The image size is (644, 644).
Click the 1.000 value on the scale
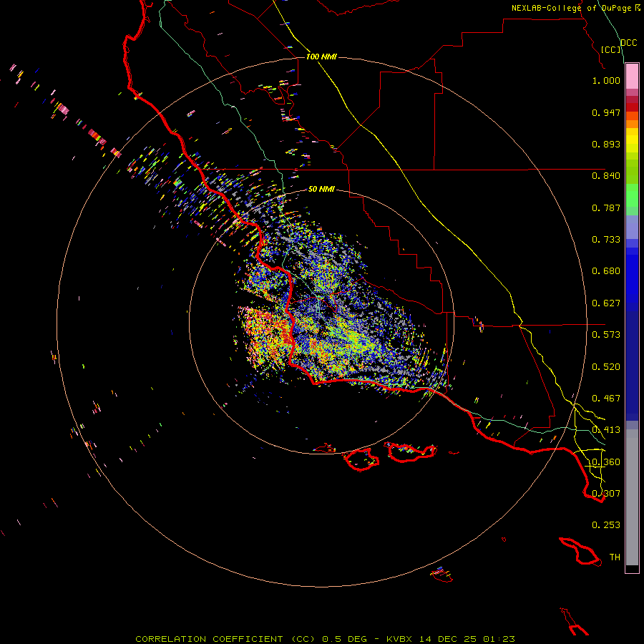[606, 80]
